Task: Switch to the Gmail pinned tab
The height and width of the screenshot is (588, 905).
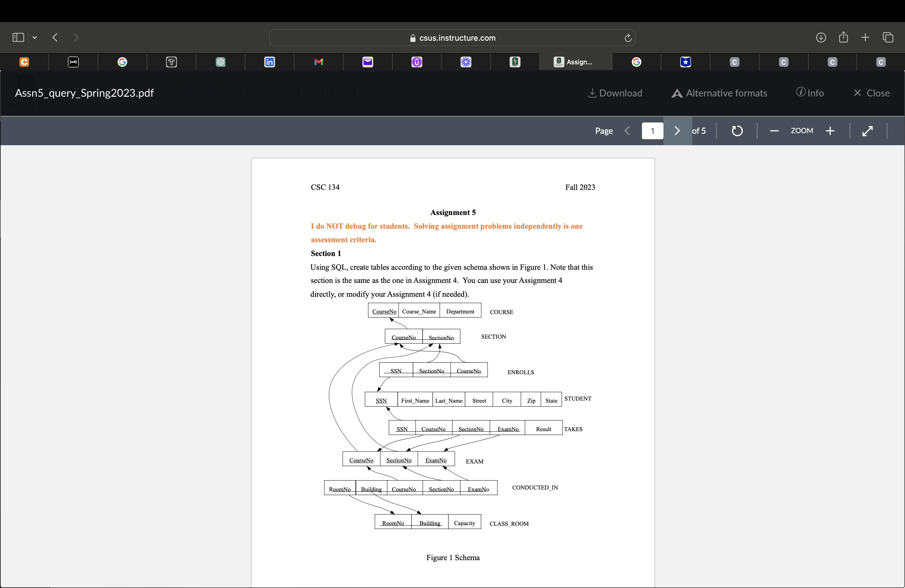Action: tap(319, 62)
